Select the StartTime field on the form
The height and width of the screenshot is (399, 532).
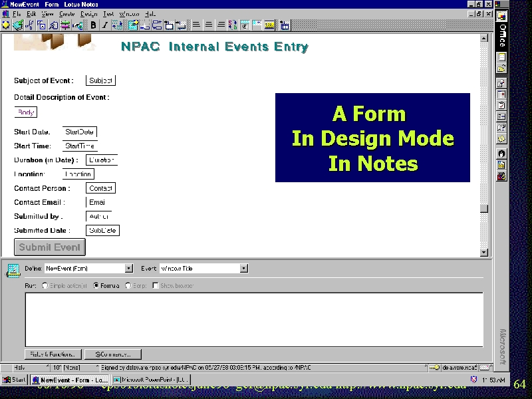pyautogui.click(x=80, y=146)
